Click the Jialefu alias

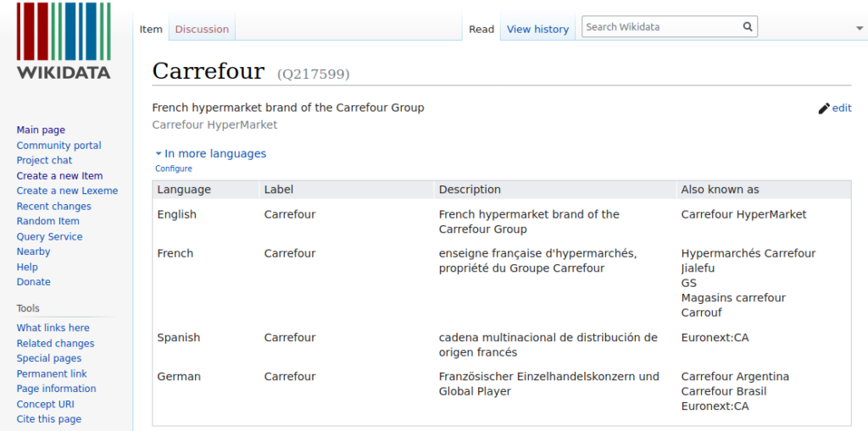pyautogui.click(x=698, y=268)
